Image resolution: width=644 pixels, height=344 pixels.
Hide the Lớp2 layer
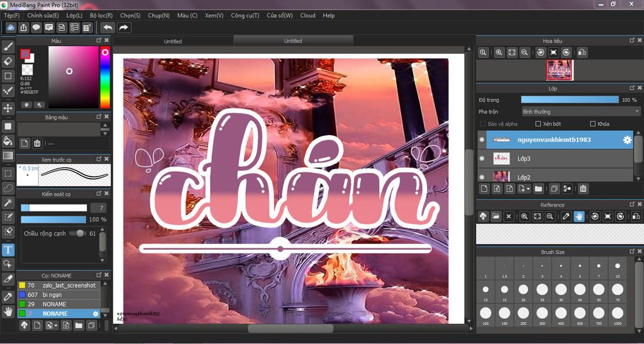(x=482, y=177)
